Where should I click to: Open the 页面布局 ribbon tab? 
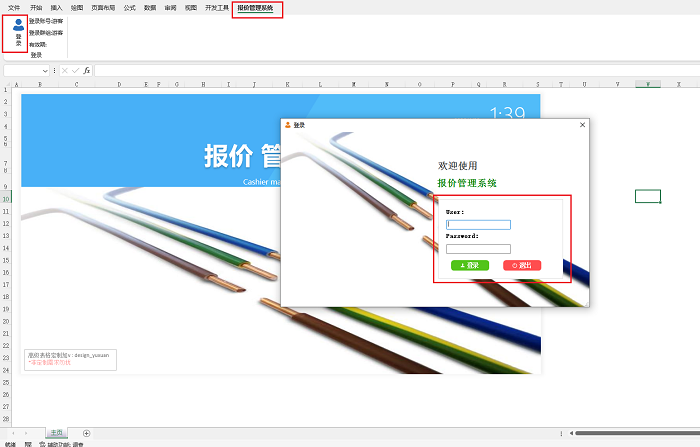103,8
